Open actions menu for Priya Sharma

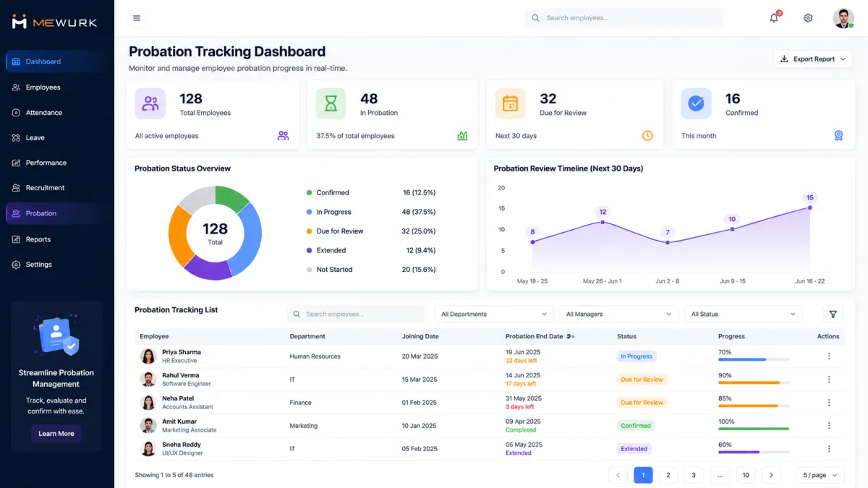829,356
